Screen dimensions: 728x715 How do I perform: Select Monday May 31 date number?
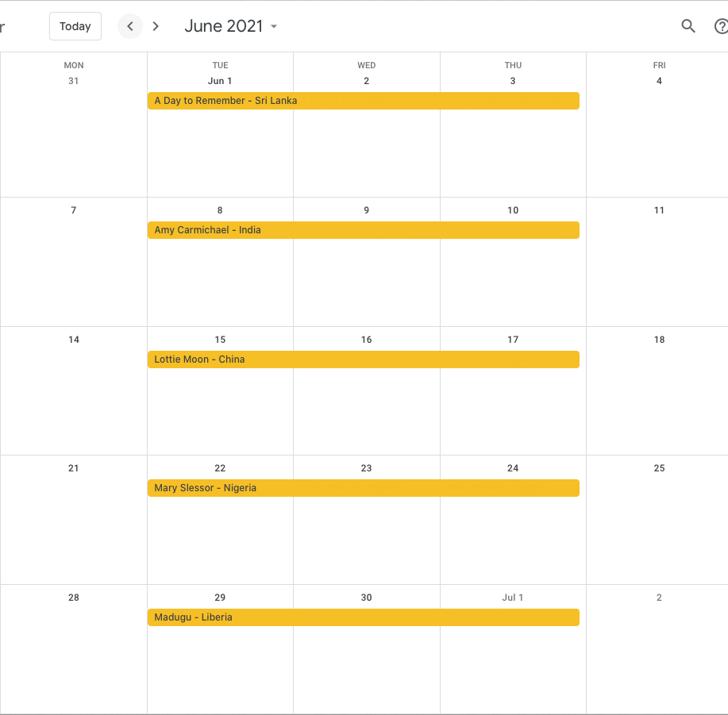pyautogui.click(x=73, y=81)
